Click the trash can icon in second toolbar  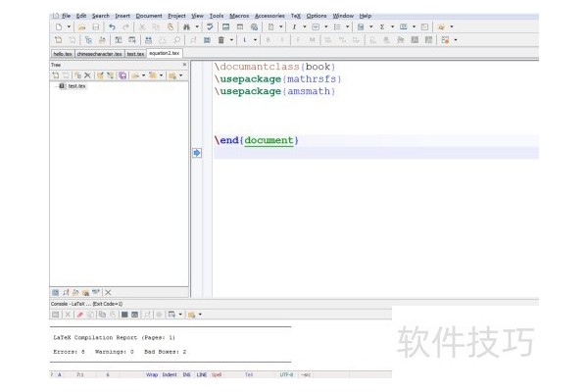[x=220, y=40]
